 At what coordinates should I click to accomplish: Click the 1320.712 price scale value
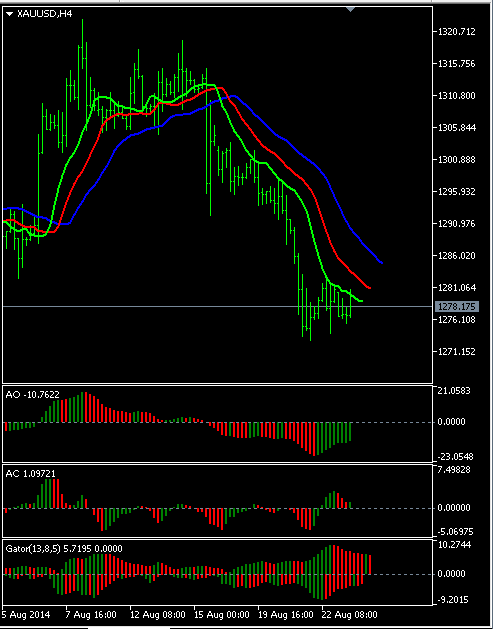point(457,32)
